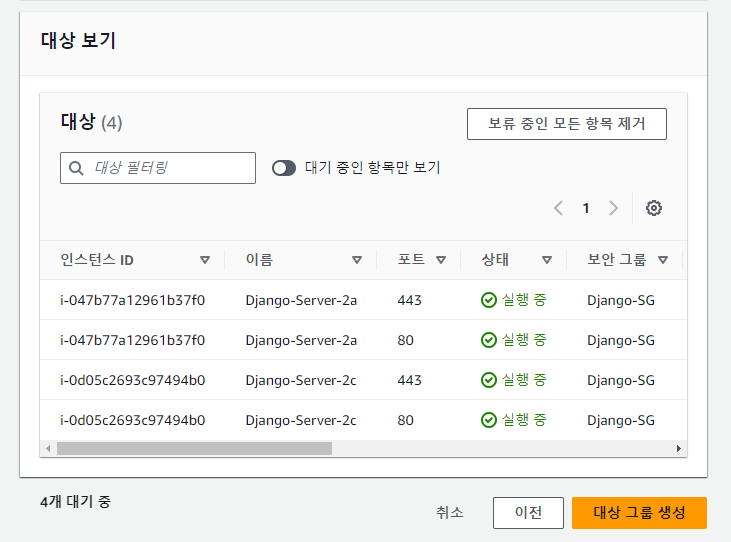Select instance i-047b77a12961b37f0 with port 443

point(132,300)
